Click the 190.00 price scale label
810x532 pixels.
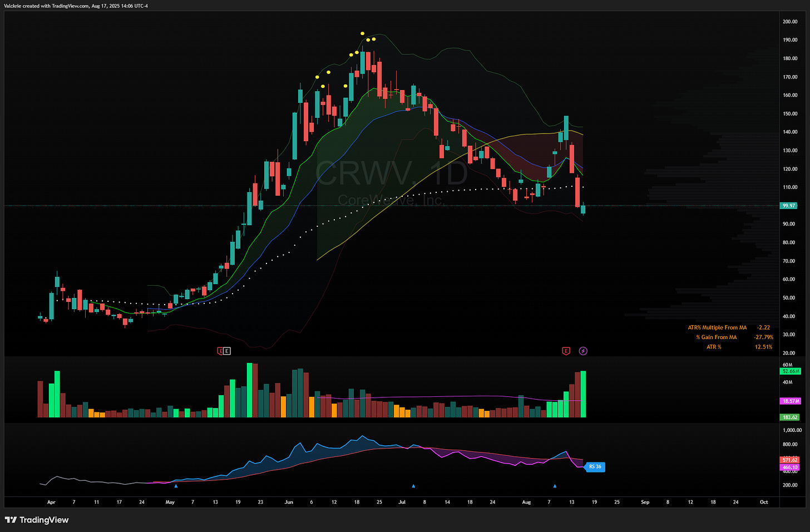(x=790, y=40)
